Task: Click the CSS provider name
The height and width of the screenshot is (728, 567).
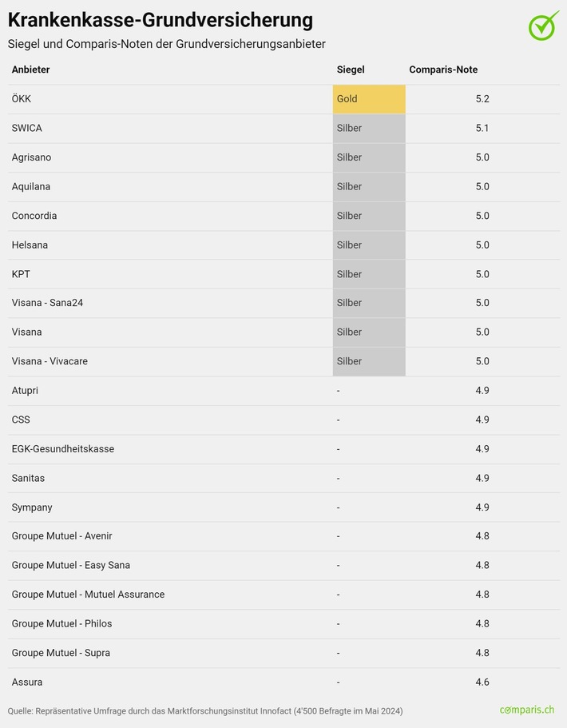Action: coord(21,420)
